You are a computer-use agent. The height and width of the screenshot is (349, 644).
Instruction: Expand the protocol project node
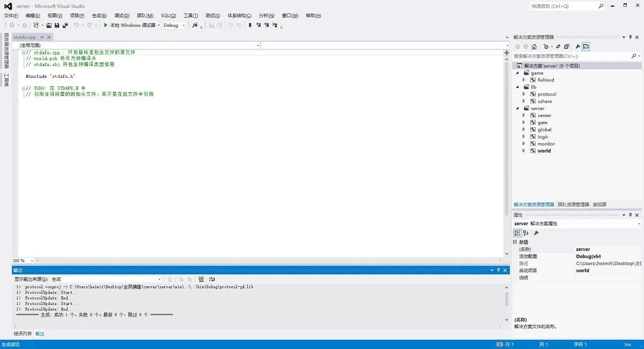pos(524,94)
